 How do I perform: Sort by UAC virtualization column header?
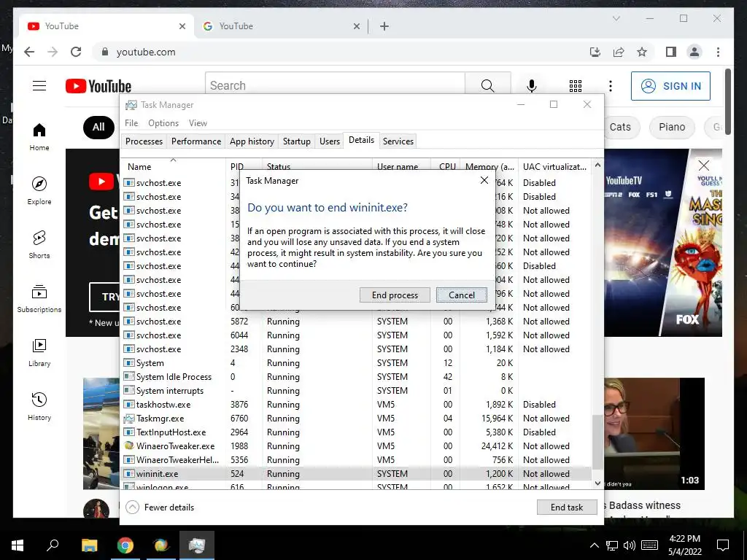pyautogui.click(x=554, y=166)
